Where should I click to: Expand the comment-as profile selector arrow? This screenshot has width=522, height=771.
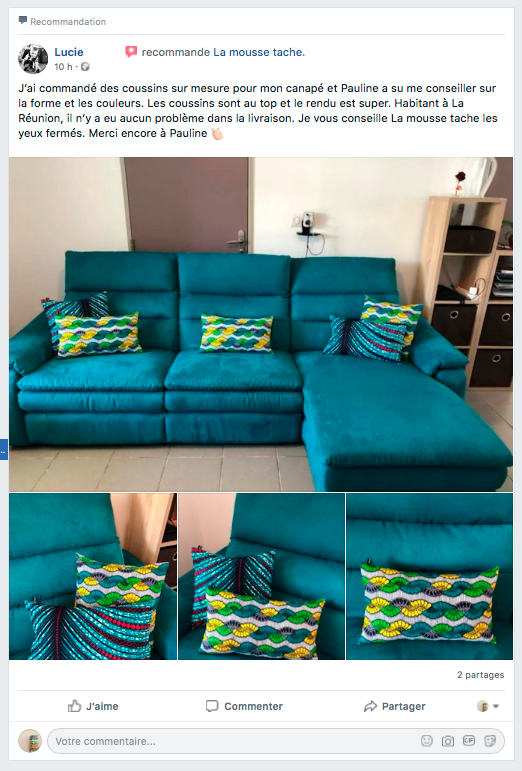click(496, 706)
